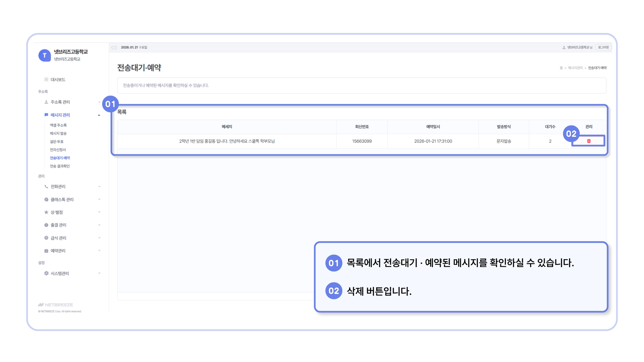The width and height of the screenshot is (644, 362).
Task: Click the 상·벌점 star icon
Action: click(46, 212)
